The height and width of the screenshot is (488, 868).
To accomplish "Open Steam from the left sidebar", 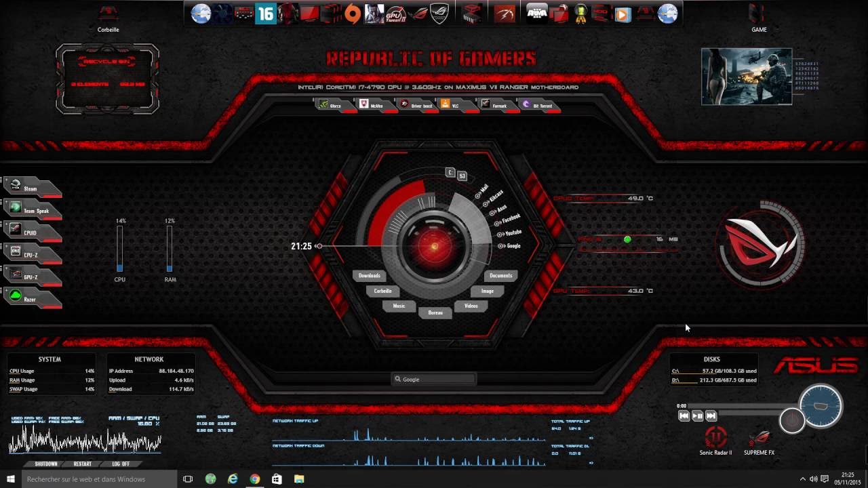I will 33,188.
